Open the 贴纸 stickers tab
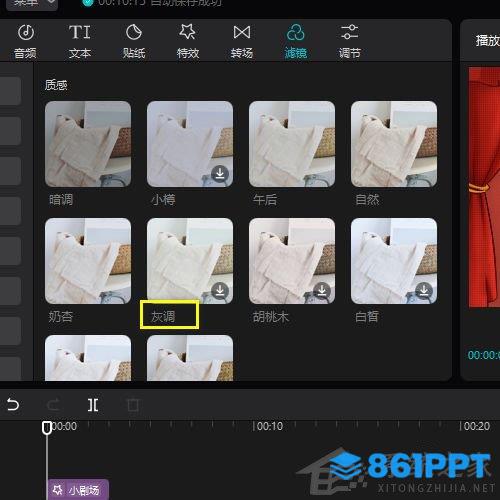The width and height of the screenshot is (500, 500). tap(134, 41)
